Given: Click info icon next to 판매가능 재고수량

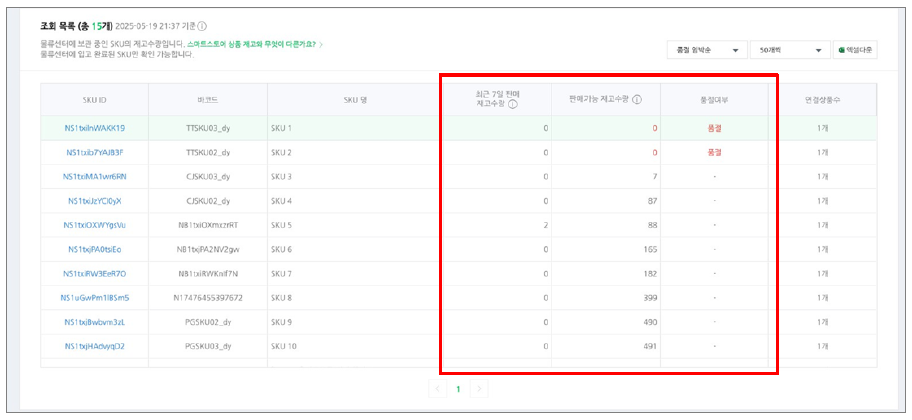Looking at the screenshot, I should click(x=637, y=99).
